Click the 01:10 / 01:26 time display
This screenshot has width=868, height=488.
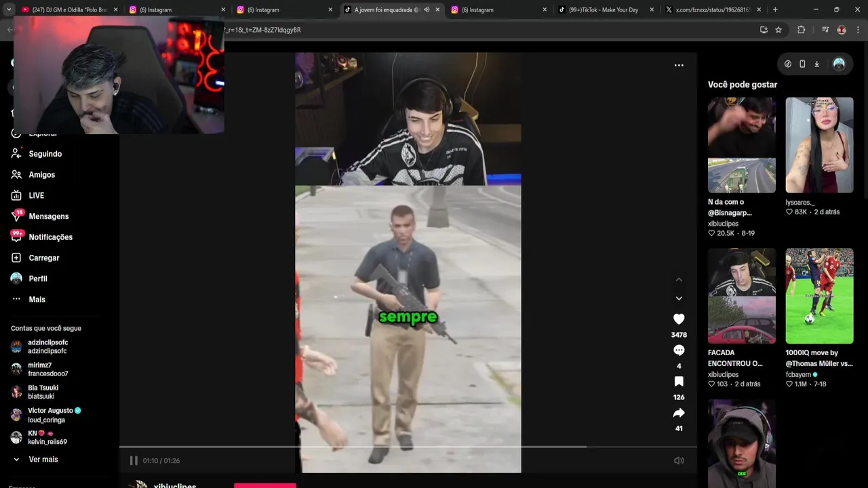coord(161,461)
